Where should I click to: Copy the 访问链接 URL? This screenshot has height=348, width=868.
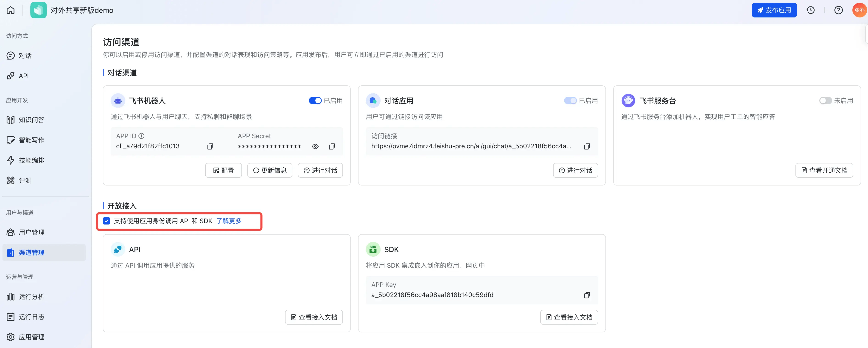[x=587, y=146]
